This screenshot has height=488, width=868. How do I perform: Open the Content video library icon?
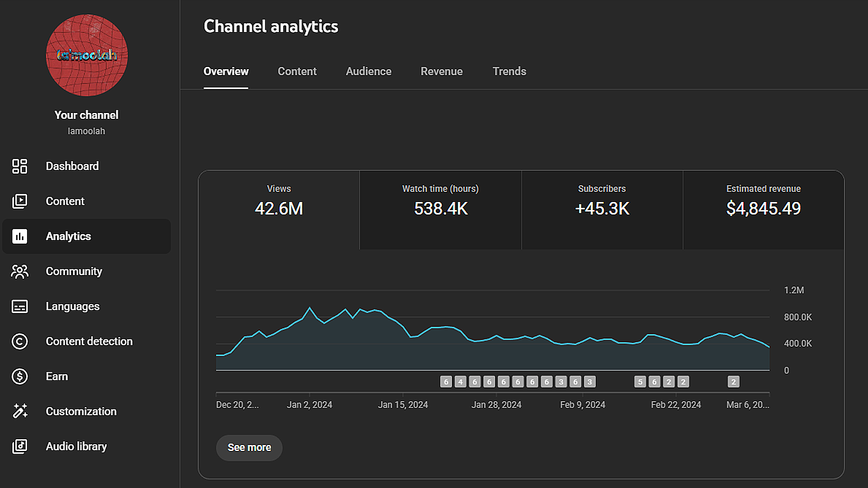click(19, 201)
